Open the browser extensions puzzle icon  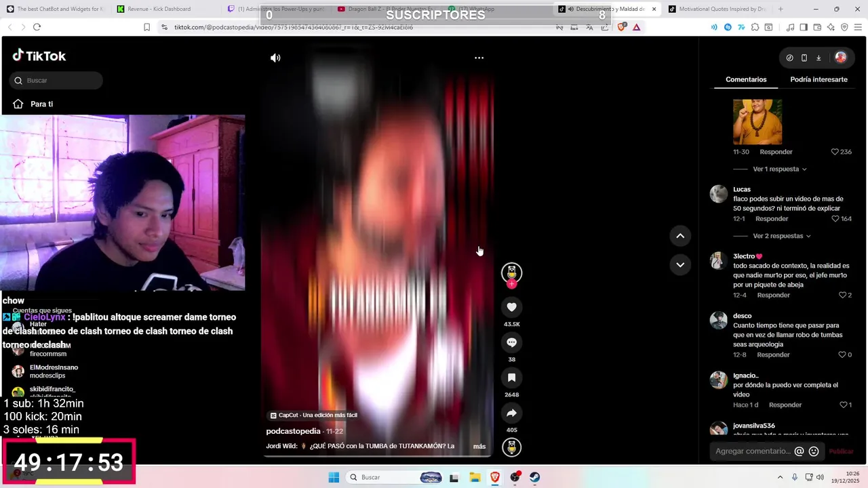pyautogui.click(x=755, y=27)
